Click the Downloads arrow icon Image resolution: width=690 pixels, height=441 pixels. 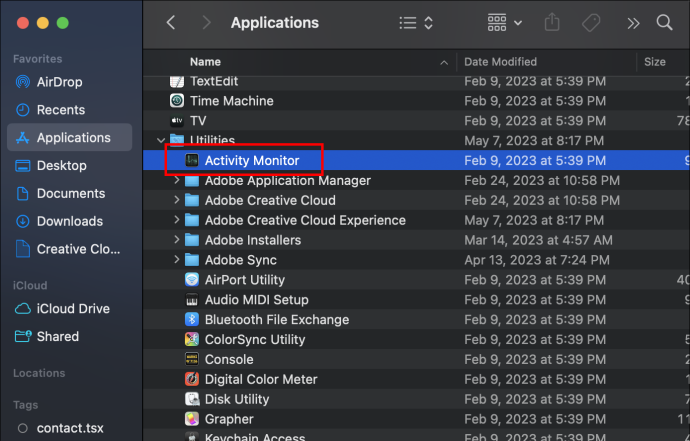22,221
